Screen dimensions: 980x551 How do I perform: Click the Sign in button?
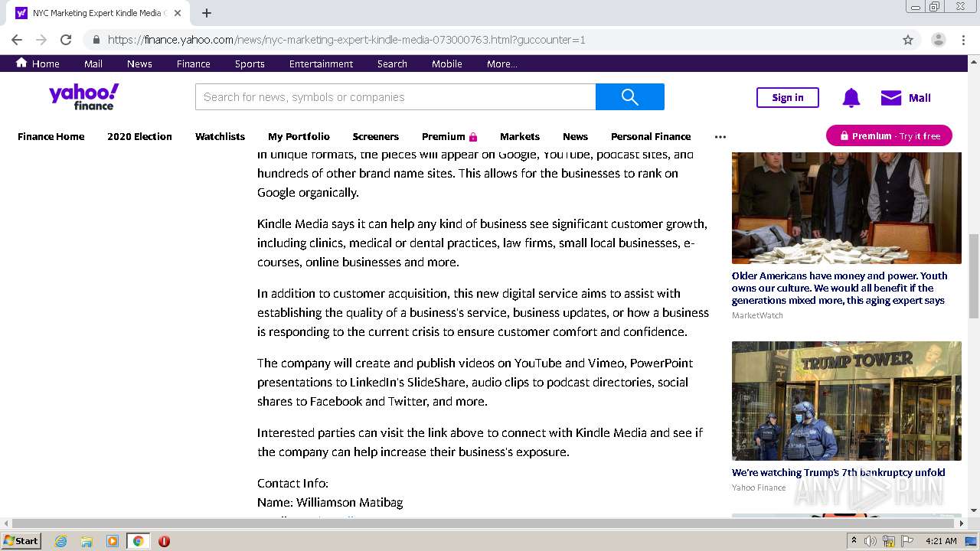click(x=788, y=97)
